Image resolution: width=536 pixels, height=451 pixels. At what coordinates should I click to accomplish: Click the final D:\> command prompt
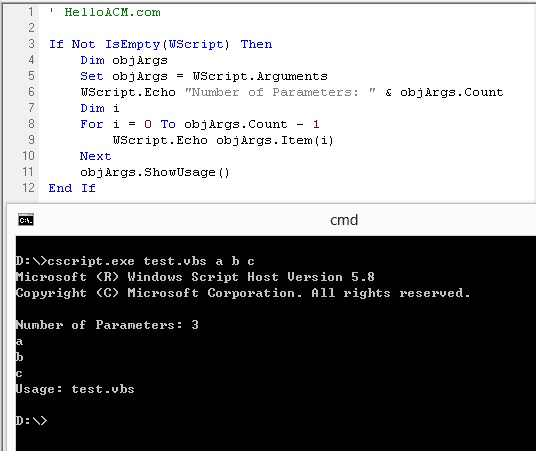pyautogui.click(x=31, y=421)
